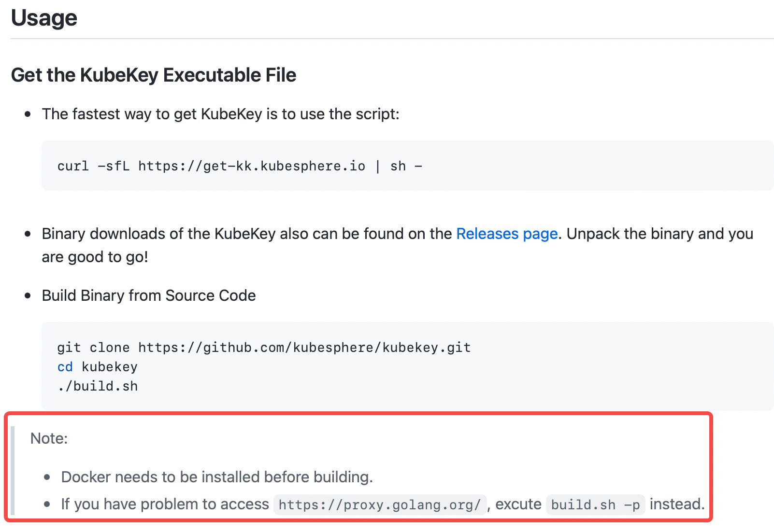Click the Unpack the binary sentence
This screenshot has width=774, height=532.
pos(659,234)
